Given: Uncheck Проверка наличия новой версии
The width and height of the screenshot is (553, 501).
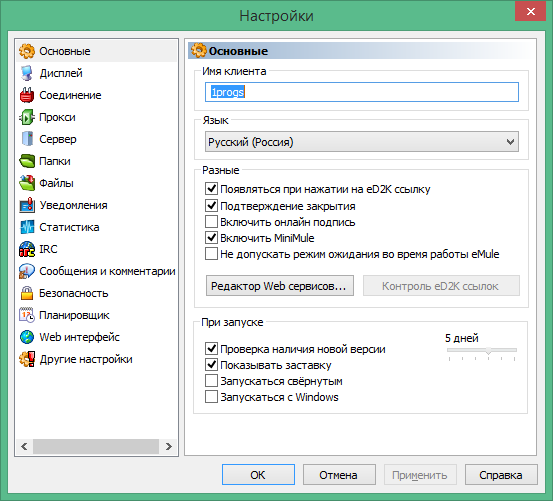Looking at the screenshot, I should 211,349.
